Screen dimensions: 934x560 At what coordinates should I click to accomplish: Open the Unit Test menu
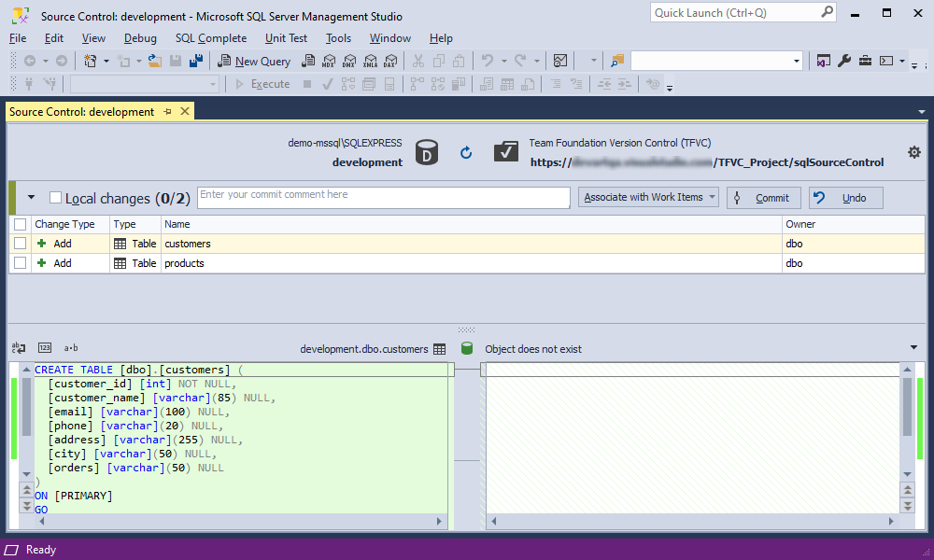(x=286, y=38)
